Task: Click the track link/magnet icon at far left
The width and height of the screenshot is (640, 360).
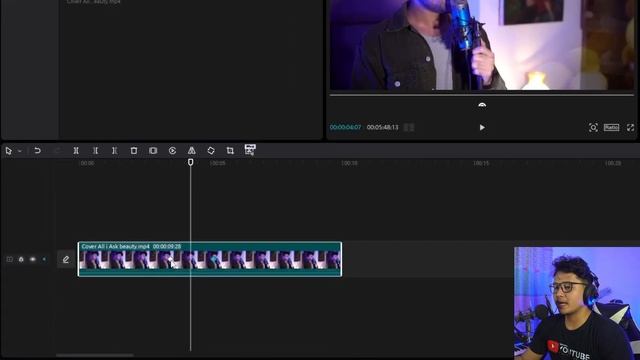Action: click(x=9, y=259)
